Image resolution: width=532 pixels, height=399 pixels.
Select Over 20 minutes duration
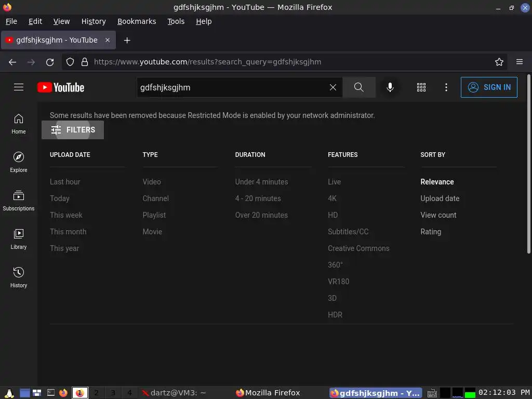point(261,215)
